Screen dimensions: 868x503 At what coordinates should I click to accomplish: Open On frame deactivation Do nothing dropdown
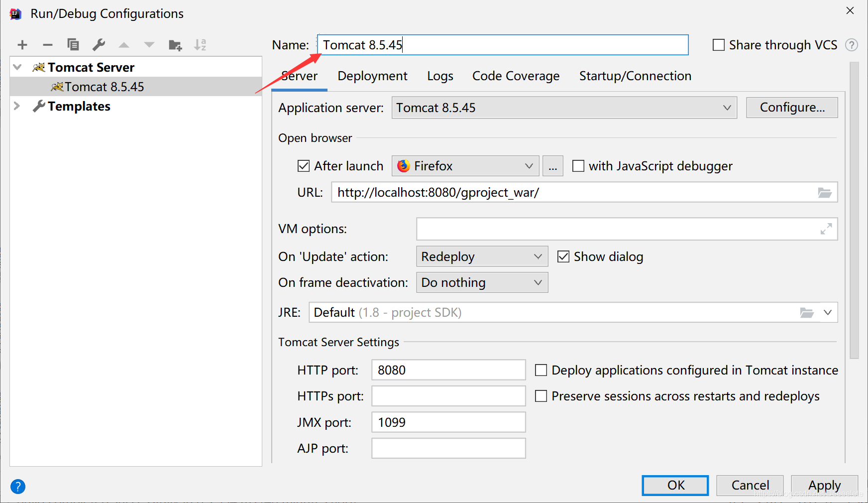click(x=482, y=282)
